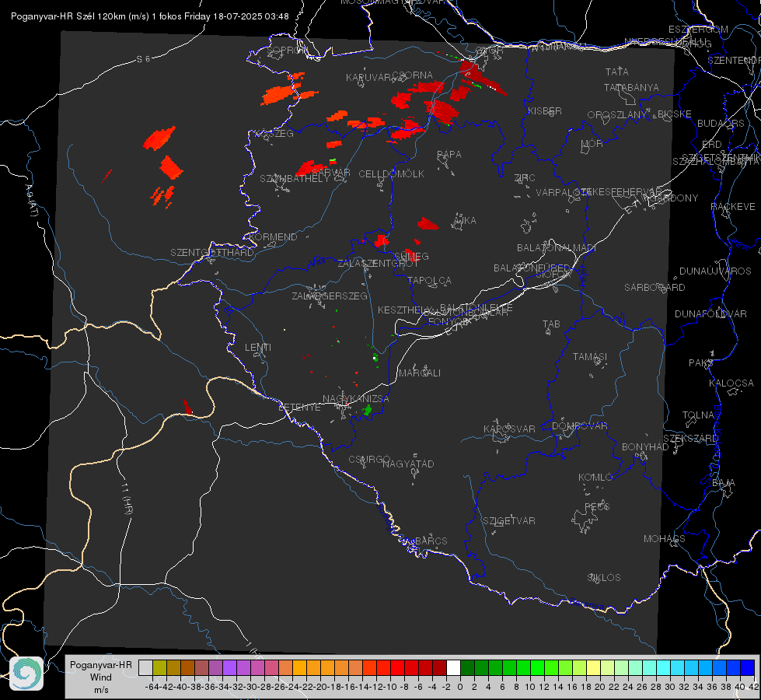Click the KISBER city label
The height and width of the screenshot is (700, 761).
click(x=545, y=110)
